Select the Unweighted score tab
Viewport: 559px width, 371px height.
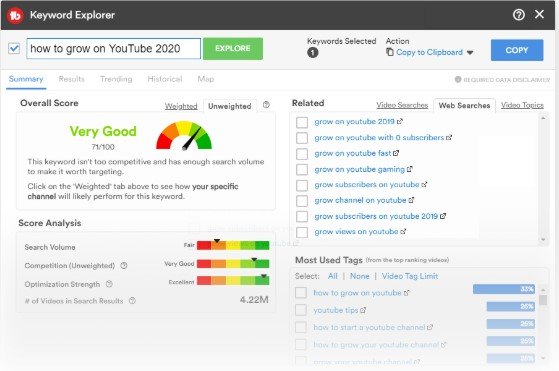230,106
